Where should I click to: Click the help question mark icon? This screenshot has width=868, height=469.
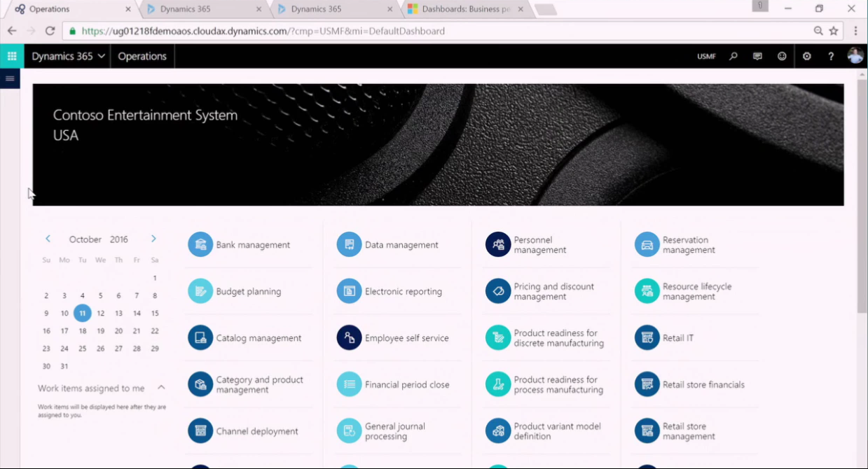tap(831, 56)
